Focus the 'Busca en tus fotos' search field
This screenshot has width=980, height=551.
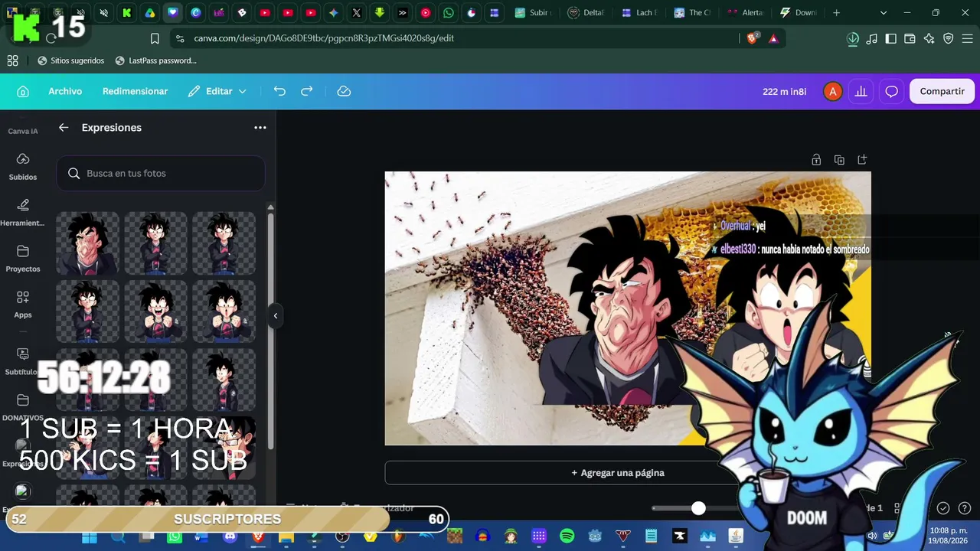tap(161, 174)
